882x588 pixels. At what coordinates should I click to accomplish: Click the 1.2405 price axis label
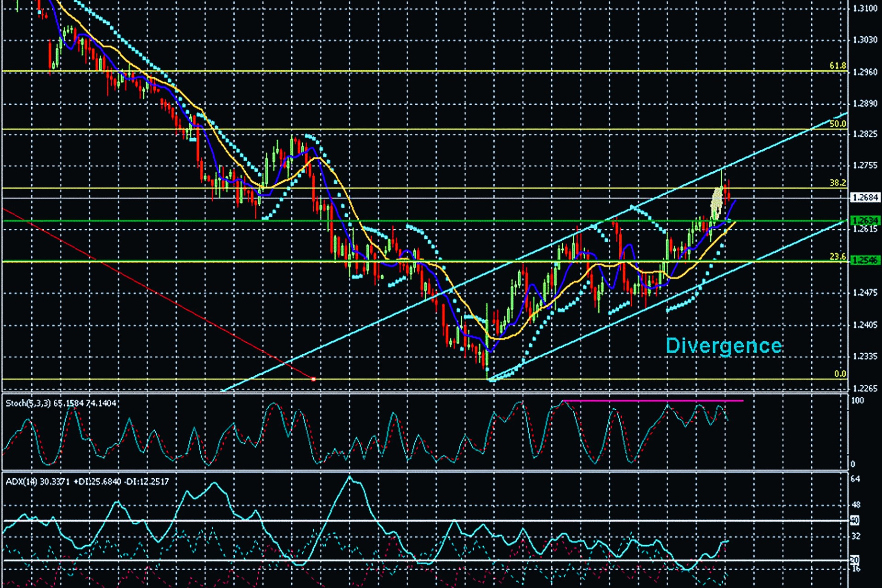pyautogui.click(x=865, y=325)
